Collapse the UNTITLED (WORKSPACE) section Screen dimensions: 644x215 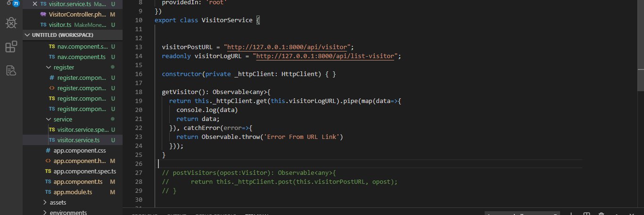[73, 35]
